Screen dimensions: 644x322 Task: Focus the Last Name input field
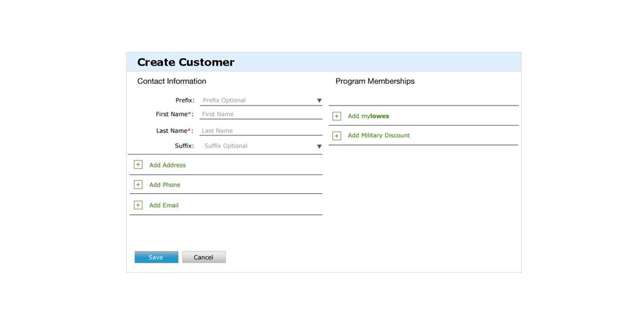tap(261, 131)
